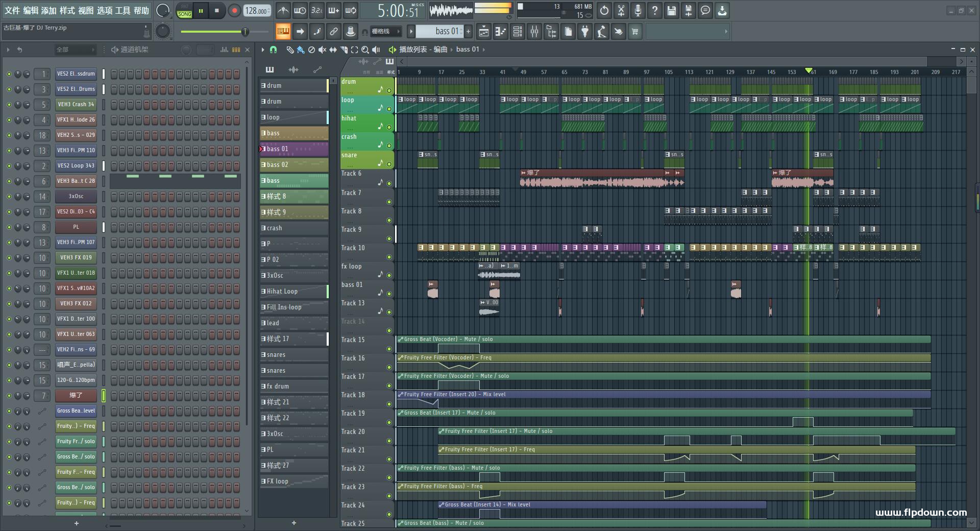
Task: Toggle the mute LED on Track 10
Action: [389, 257]
